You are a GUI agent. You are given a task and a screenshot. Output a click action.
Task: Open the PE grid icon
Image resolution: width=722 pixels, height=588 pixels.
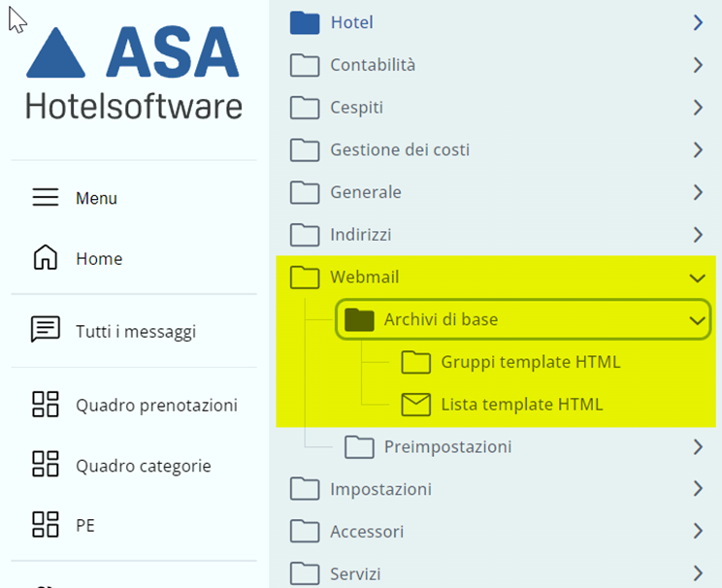coord(46,525)
